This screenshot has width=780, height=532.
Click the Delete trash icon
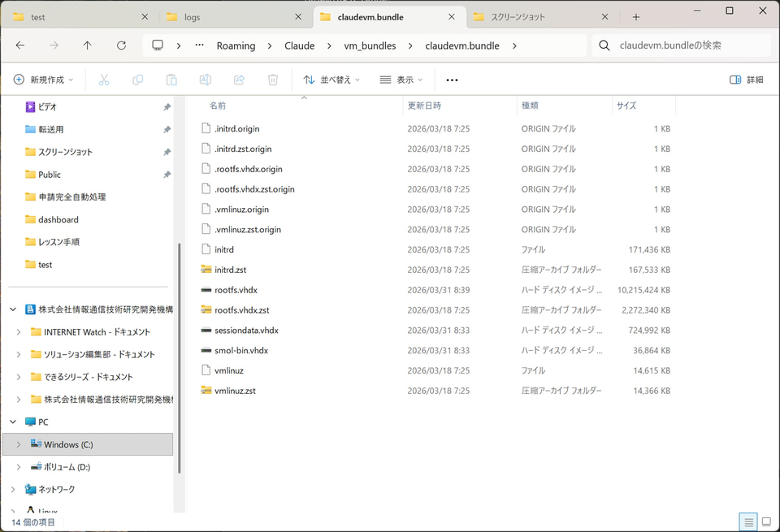pos(273,80)
